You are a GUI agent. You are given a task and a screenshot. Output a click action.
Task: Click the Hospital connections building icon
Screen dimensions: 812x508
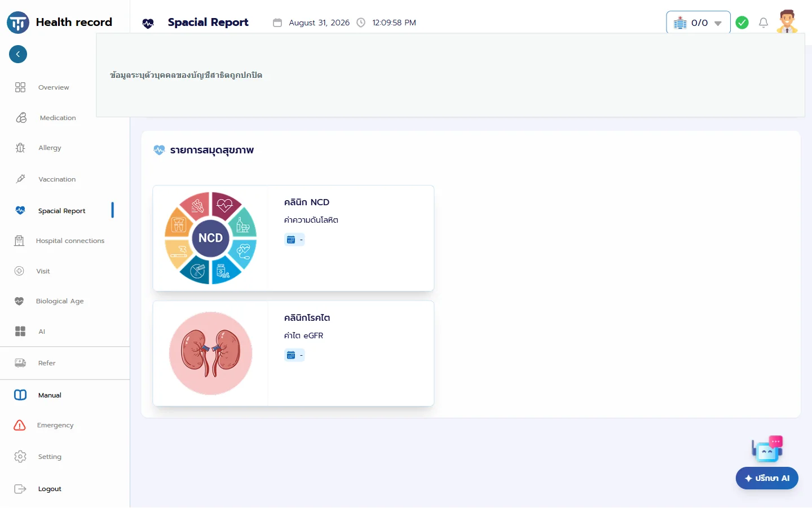coord(19,241)
